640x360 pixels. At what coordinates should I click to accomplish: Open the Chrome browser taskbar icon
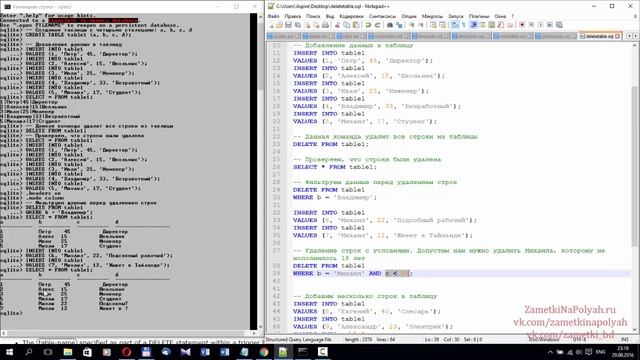(264, 352)
